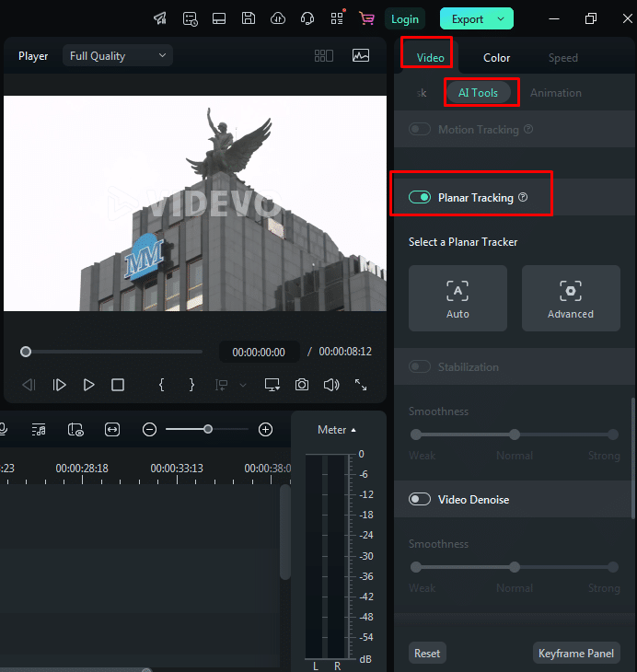The height and width of the screenshot is (672, 637).
Task: Open Motion Tracking help icon
Action: click(528, 129)
